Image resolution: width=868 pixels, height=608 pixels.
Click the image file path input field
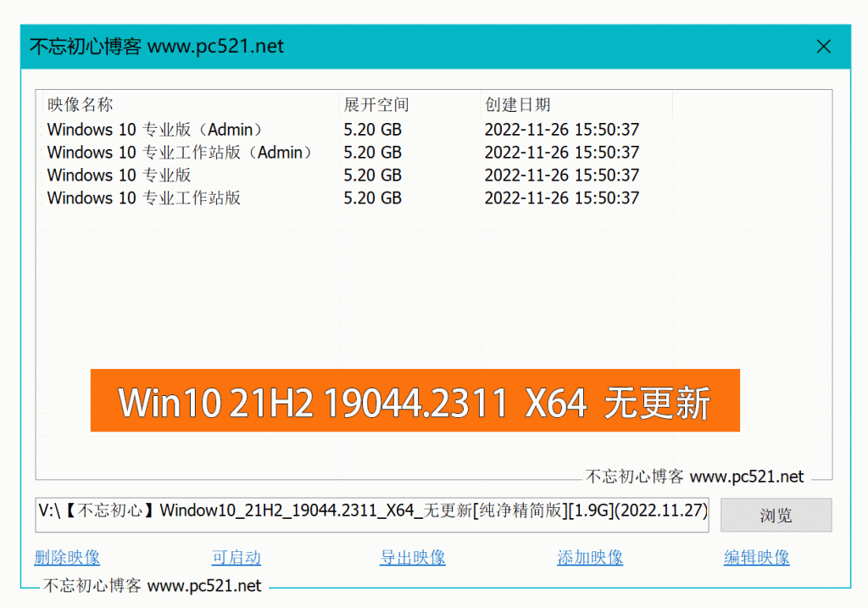point(371,510)
